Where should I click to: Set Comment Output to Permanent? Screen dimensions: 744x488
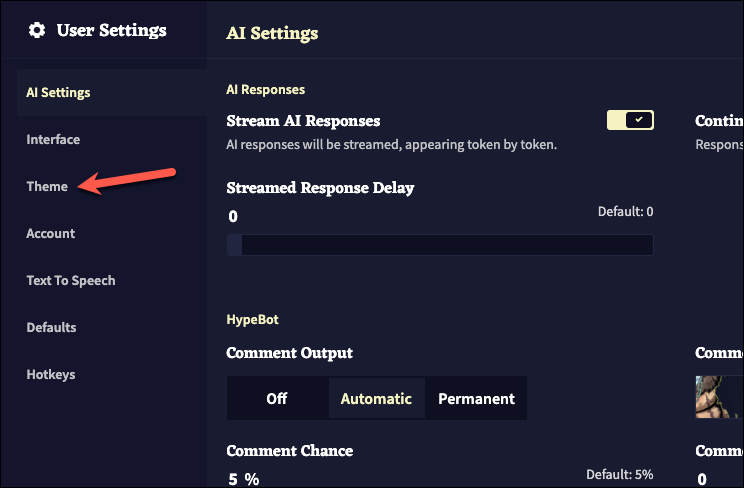[476, 399]
